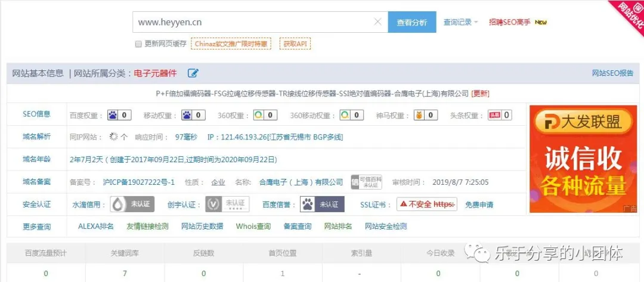Select the 域名备案 row label
This screenshot has width=644, height=282.
pyautogui.click(x=36, y=182)
